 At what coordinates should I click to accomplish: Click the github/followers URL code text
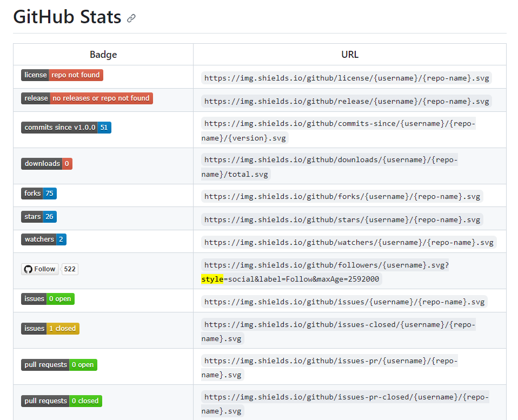(x=325, y=272)
